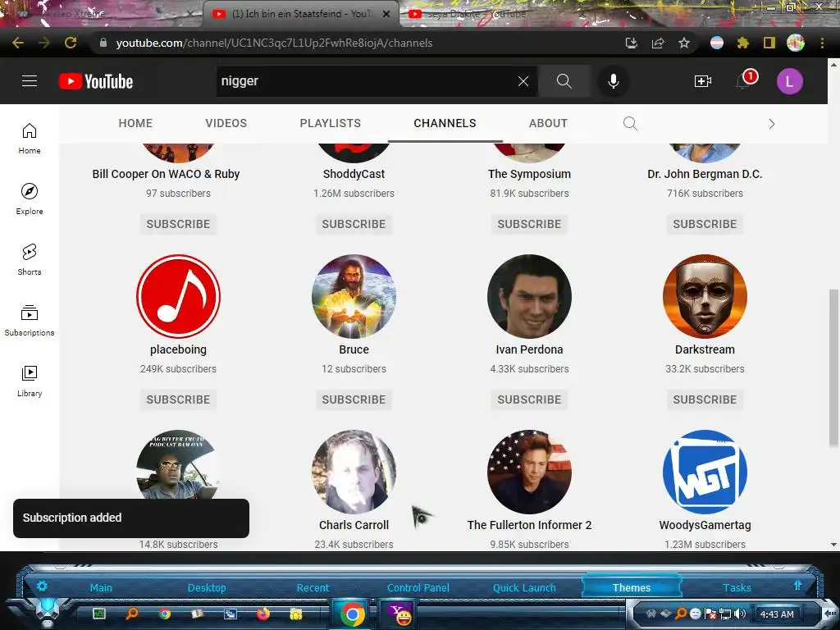Switch to the PLAYLISTS tab
The image size is (840, 630).
tap(330, 123)
